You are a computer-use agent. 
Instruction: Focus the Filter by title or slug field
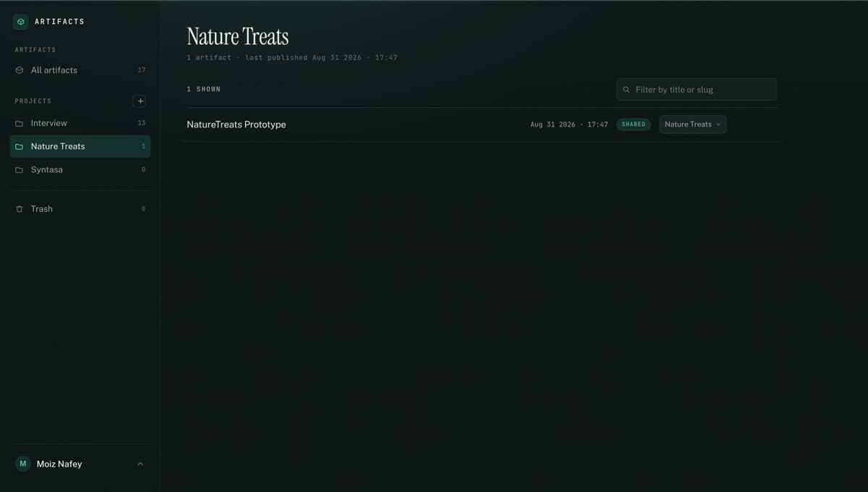(697, 90)
